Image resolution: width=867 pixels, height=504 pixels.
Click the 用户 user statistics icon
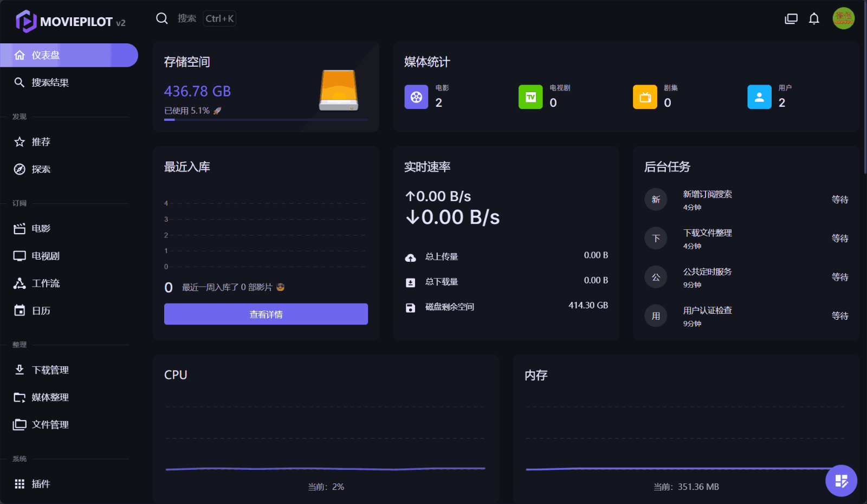click(x=759, y=97)
